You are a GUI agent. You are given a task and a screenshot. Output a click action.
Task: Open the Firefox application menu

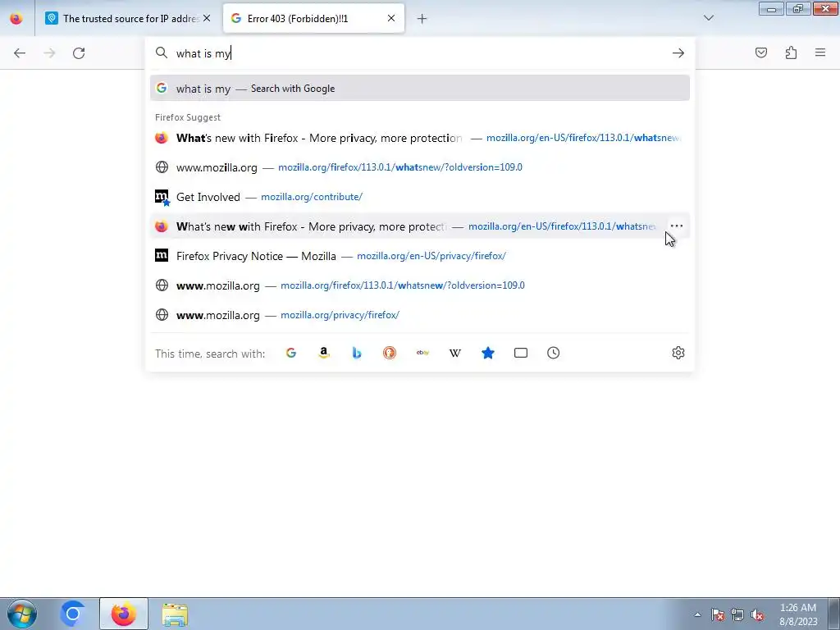tap(820, 52)
